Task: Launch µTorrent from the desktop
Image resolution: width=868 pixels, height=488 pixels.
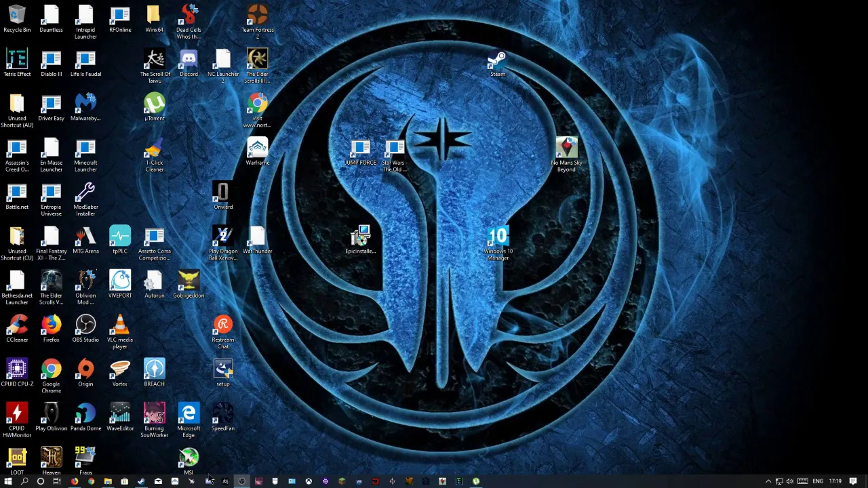Action: (x=154, y=107)
